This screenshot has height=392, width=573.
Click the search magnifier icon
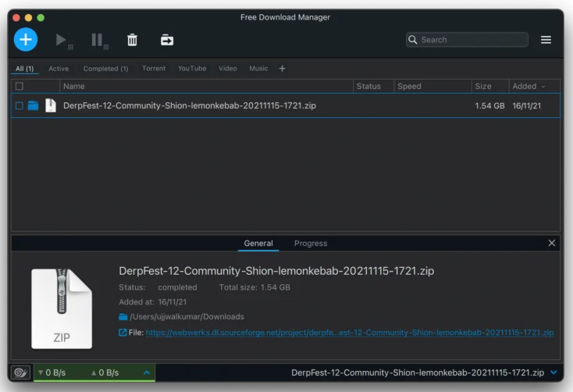tap(412, 40)
